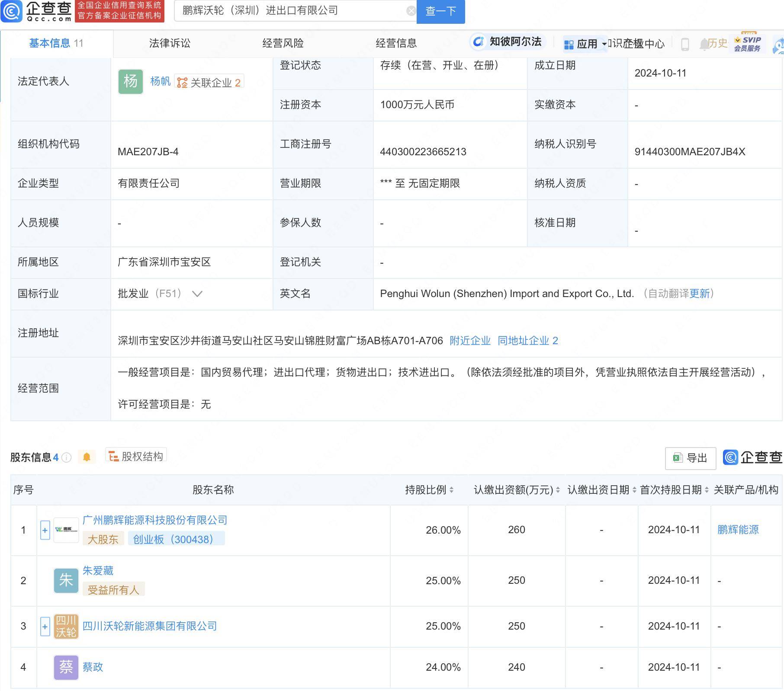Open the mobile phone app icon

point(685,44)
